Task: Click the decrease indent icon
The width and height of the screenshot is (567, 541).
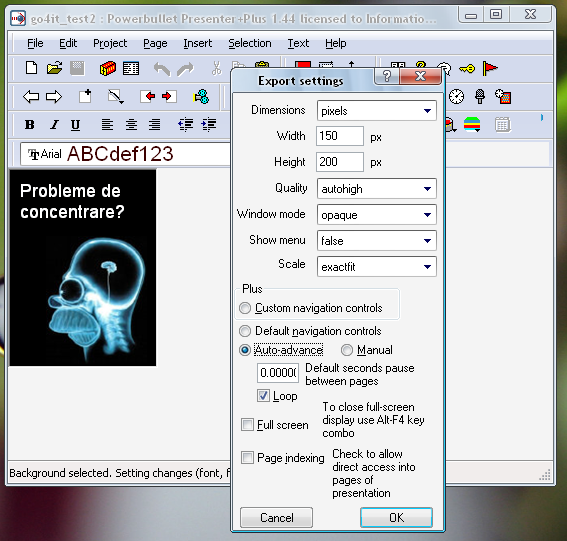Action: (186, 125)
